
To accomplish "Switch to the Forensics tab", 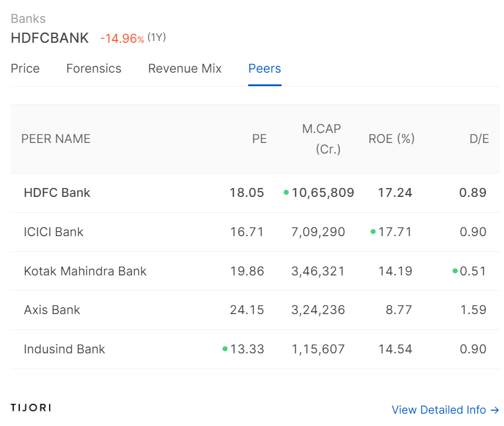I will coord(94,69).
